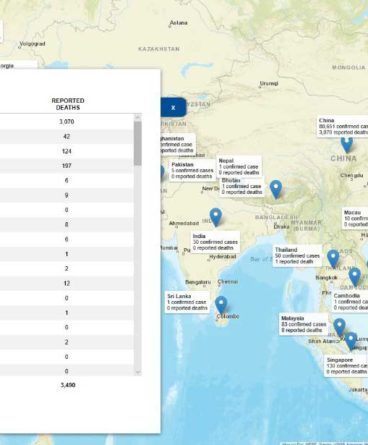Click the Reported Deaths column header
Image resolution: width=368 pixels, height=445 pixels.
click(68, 104)
